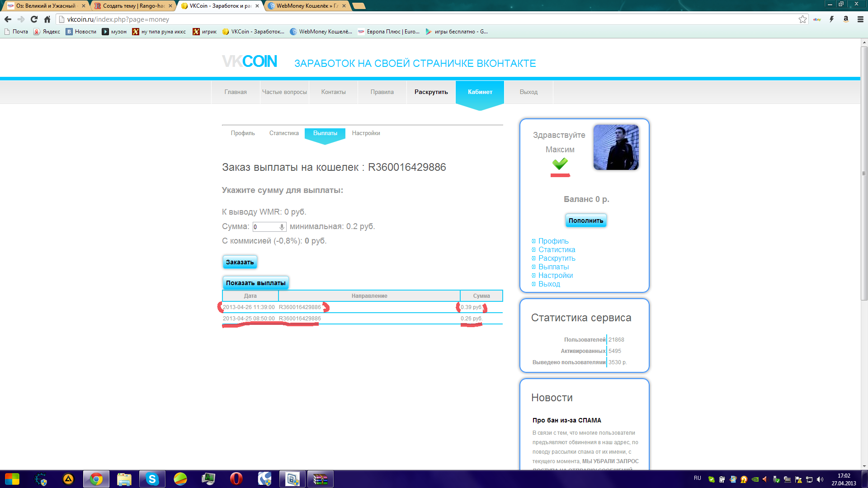Image resolution: width=868 pixels, height=488 pixels.
Task: Click the microphone icon in the Сумма field
Action: point(282,227)
